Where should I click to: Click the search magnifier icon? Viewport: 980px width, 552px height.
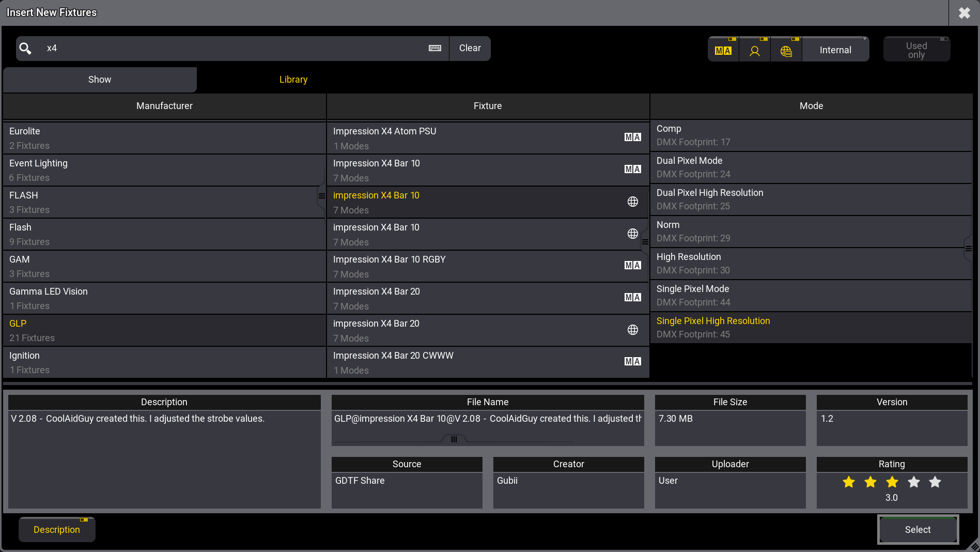click(x=25, y=49)
